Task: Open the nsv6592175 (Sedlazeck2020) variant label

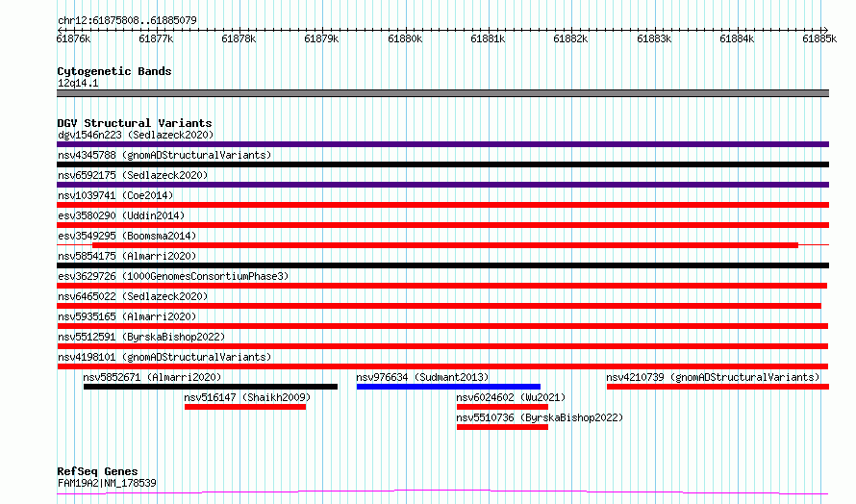Action: tap(133, 175)
